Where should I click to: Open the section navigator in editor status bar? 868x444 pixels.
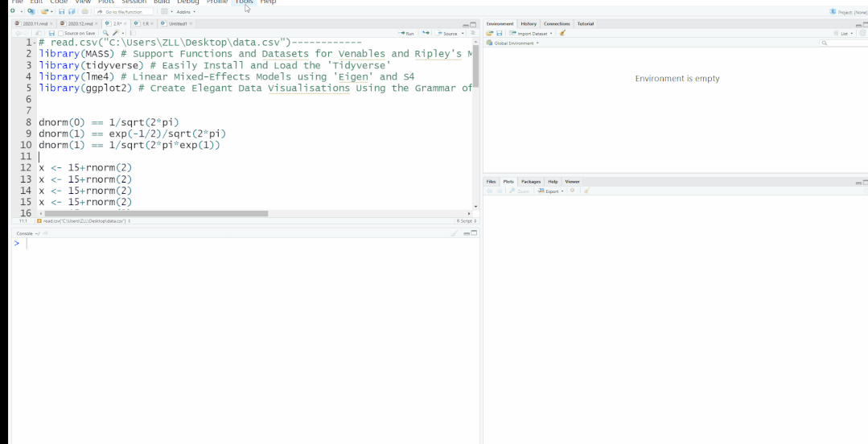coord(83,221)
